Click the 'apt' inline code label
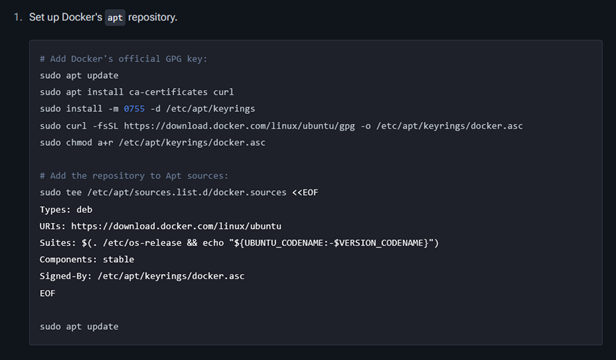The image size is (616, 360). (x=115, y=18)
